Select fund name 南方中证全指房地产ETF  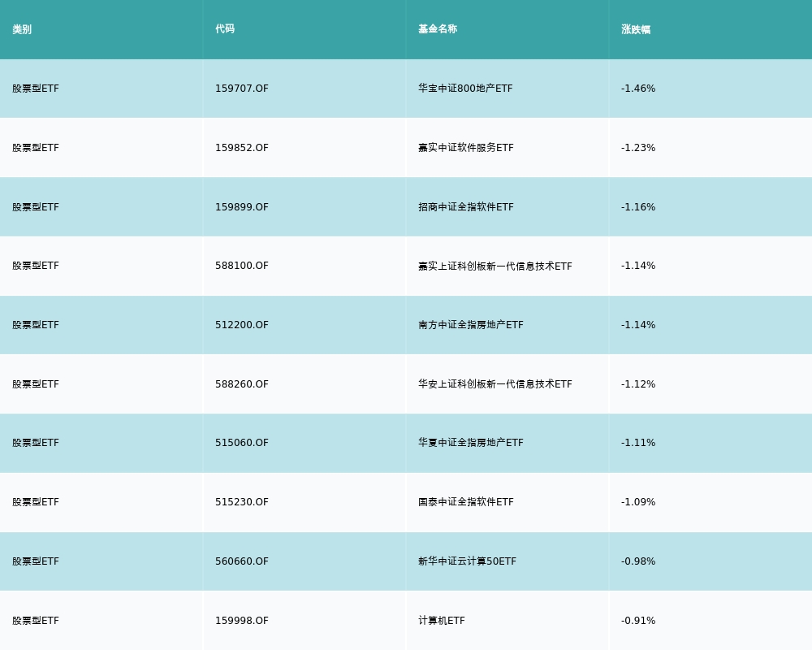point(471,325)
